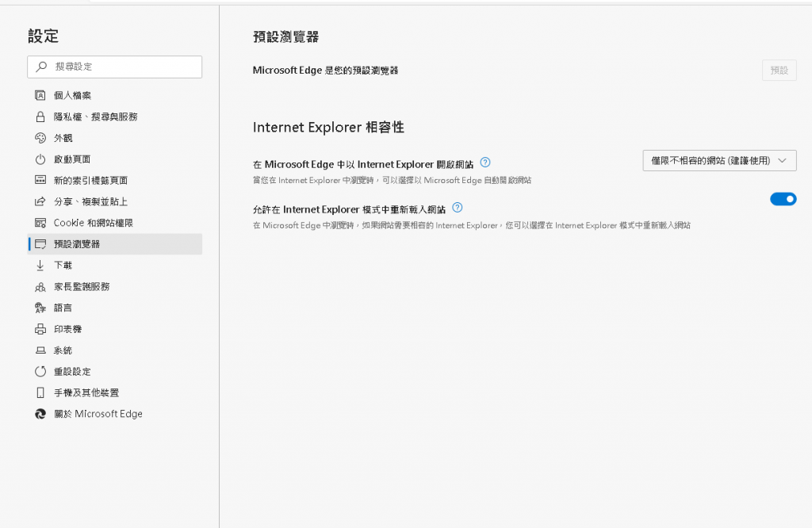
Task: Click help icon next to 以 Internet Explorer 開啟網站
Action: pos(485,162)
